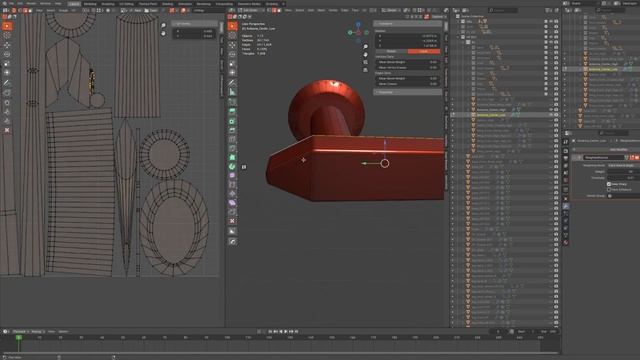Toggle the Face Influence checkbox
The image size is (640, 360).
609,190
